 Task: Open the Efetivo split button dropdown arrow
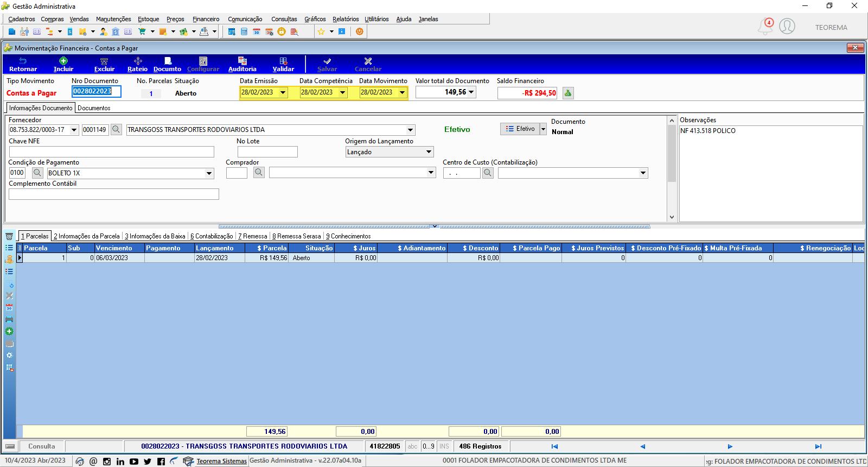[543, 129]
